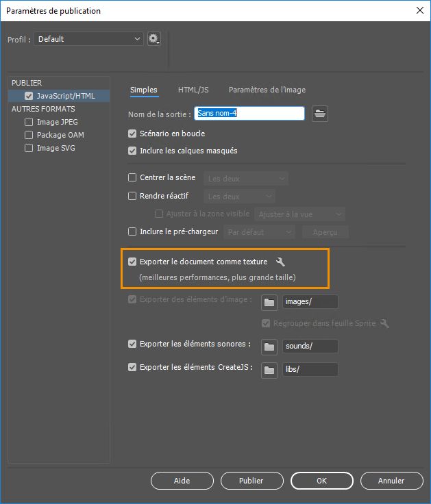Screen dimensions: 431x504
Task: Check Centrer la scène option
Action: [132, 177]
